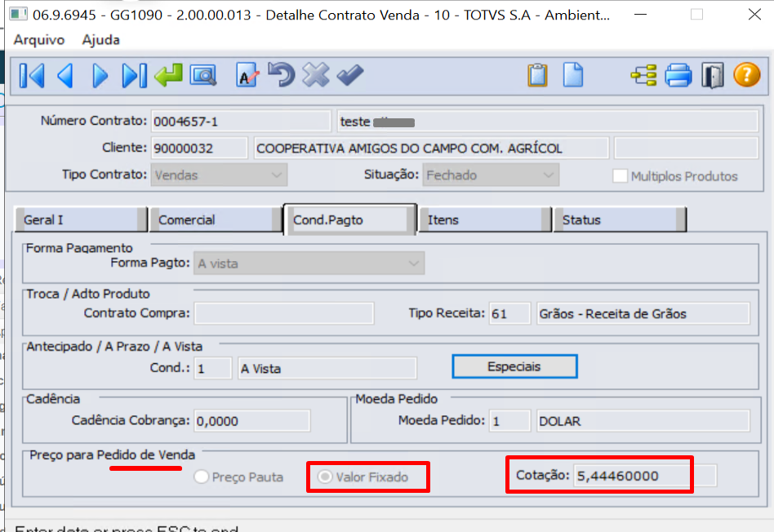
Task: Switch to the Comercial tab
Action: tap(216, 219)
